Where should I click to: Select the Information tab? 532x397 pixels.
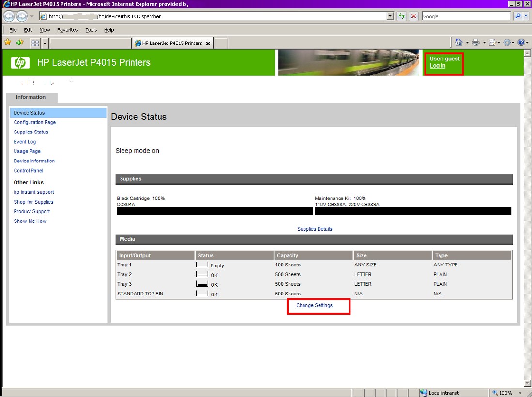31,97
